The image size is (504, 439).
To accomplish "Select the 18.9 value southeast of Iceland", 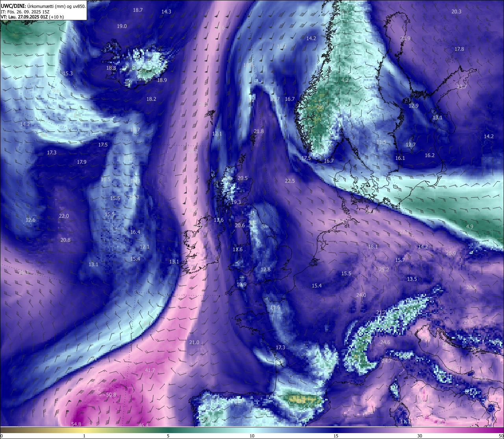I will (162, 80).
